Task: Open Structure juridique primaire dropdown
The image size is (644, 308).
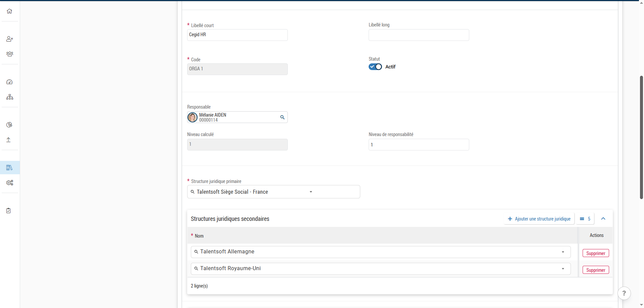Action: [x=311, y=192]
